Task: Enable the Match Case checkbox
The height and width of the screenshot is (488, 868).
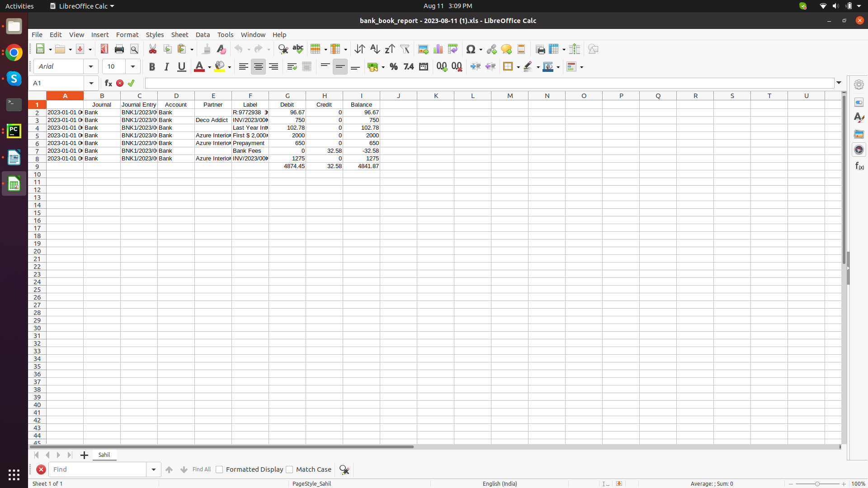Action: coord(290,469)
